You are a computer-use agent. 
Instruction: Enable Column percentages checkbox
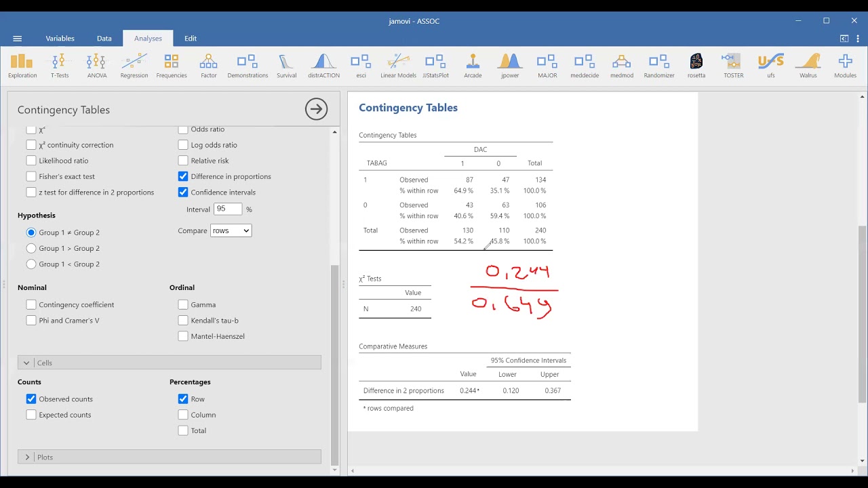[x=183, y=415]
